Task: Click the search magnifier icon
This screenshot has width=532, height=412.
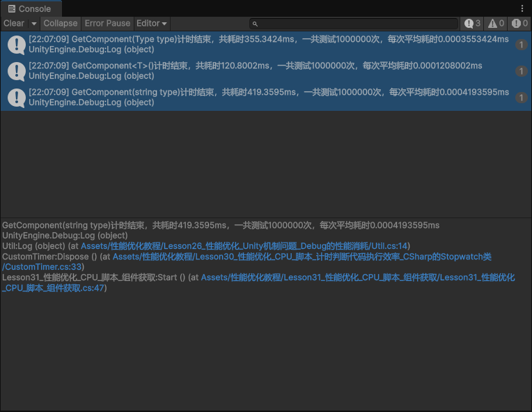Action: coord(256,24)
